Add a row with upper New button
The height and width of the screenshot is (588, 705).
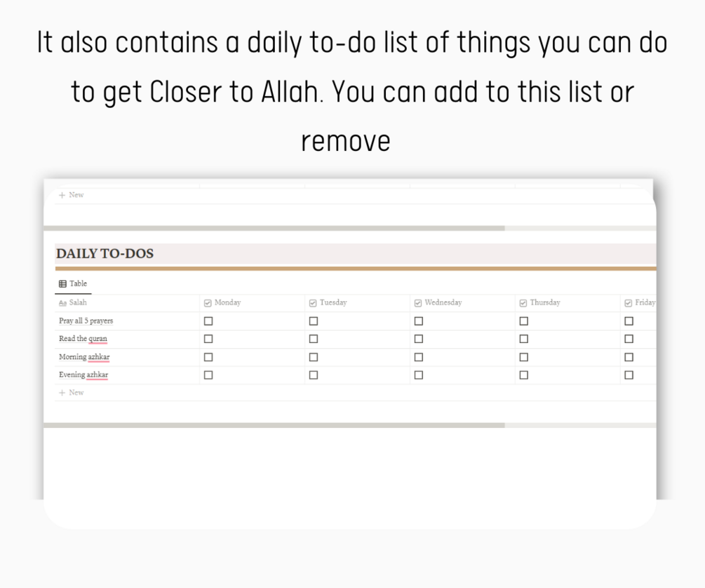pyautogui.click(x=72, y=195)
